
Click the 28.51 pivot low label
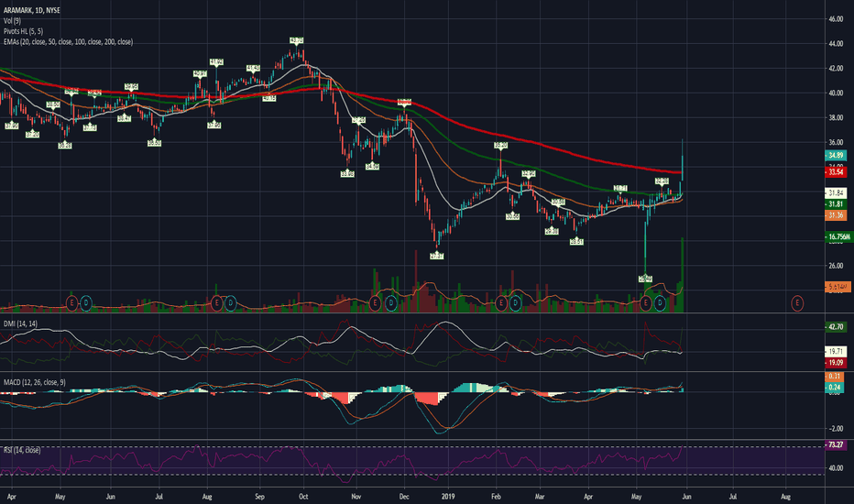[x=576, y=242]
